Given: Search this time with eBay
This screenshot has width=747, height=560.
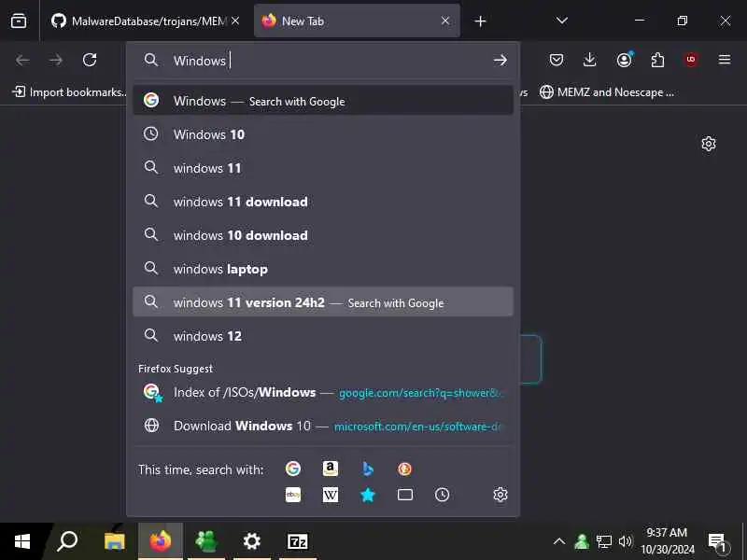Looking at the screenshot, I should pyautogui.click(x=293, y=495).
